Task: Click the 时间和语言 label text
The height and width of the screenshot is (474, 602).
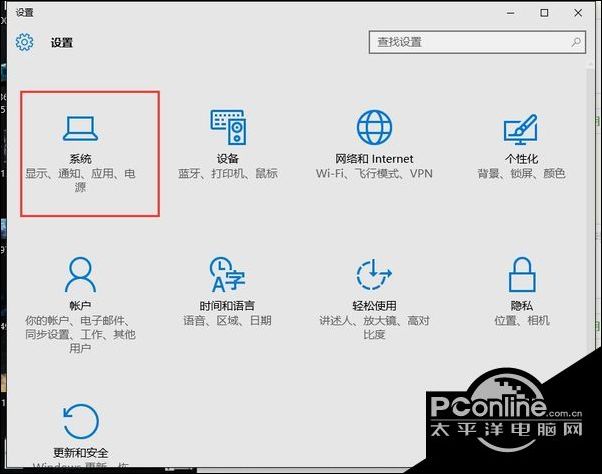Action: (x=227, y=306)
